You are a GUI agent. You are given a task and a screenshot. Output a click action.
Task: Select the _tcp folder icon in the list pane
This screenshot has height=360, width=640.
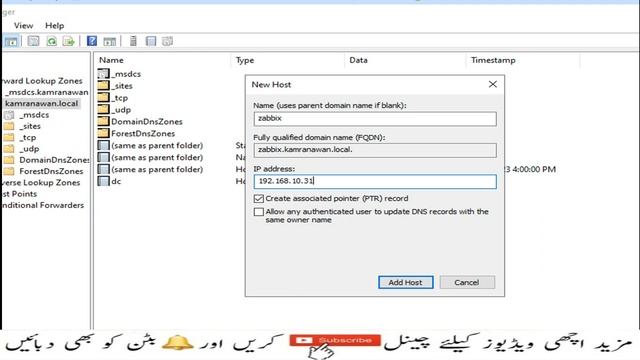(x=103, y=97)
